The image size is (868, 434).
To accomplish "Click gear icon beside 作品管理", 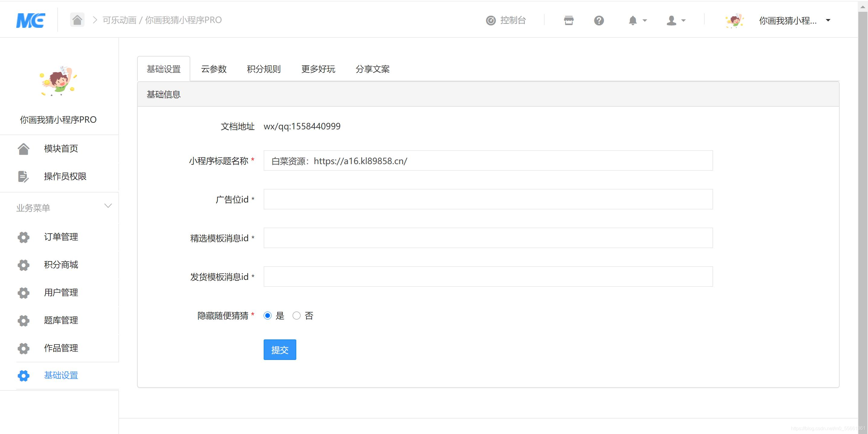I will pos(23,348).
